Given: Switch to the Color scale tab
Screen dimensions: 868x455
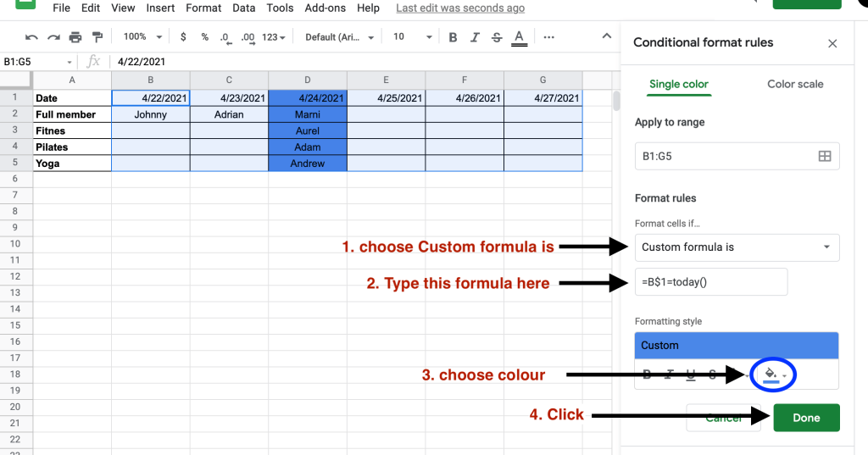Looking at the screenshot, I should [x=795, y=84].
